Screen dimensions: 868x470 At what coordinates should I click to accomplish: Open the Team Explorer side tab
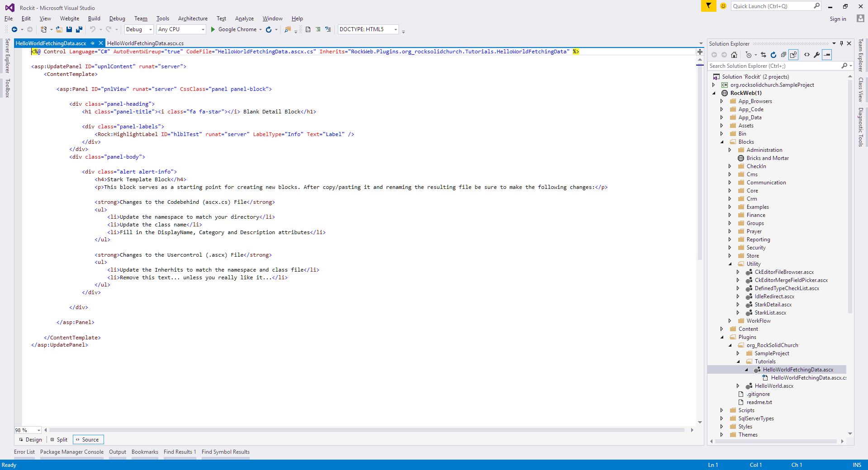pos(861,56)
